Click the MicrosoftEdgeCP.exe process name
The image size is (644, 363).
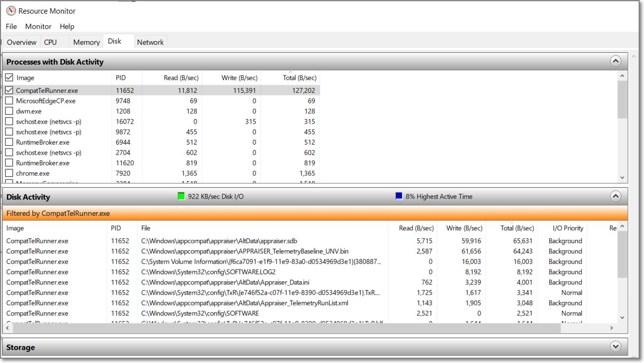point(46,101)
